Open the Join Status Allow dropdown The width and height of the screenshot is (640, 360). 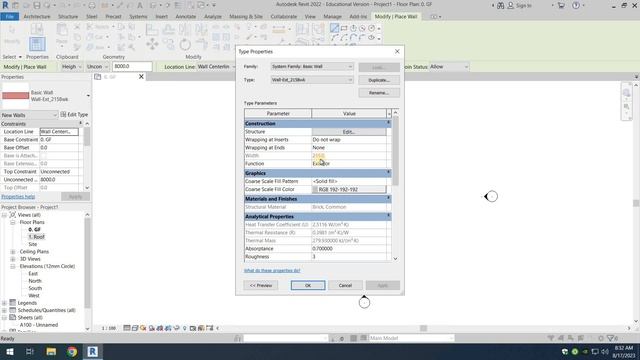tap(449, 67)
